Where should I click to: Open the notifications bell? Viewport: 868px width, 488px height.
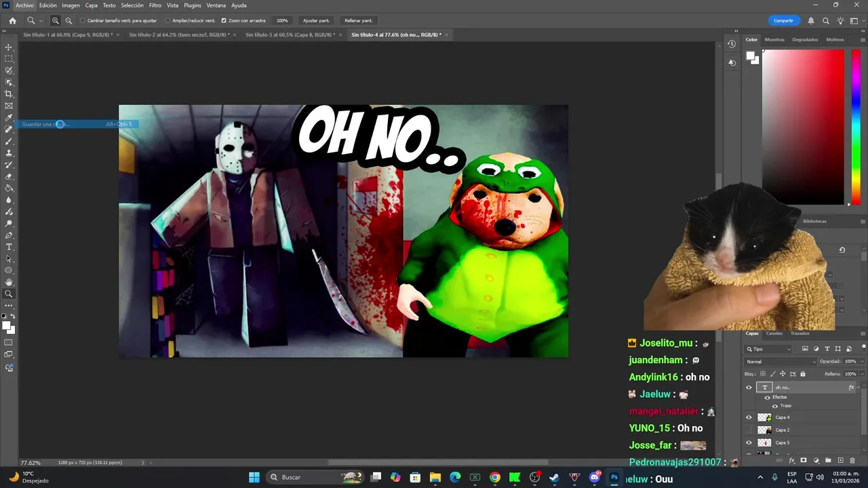point(810,20)
